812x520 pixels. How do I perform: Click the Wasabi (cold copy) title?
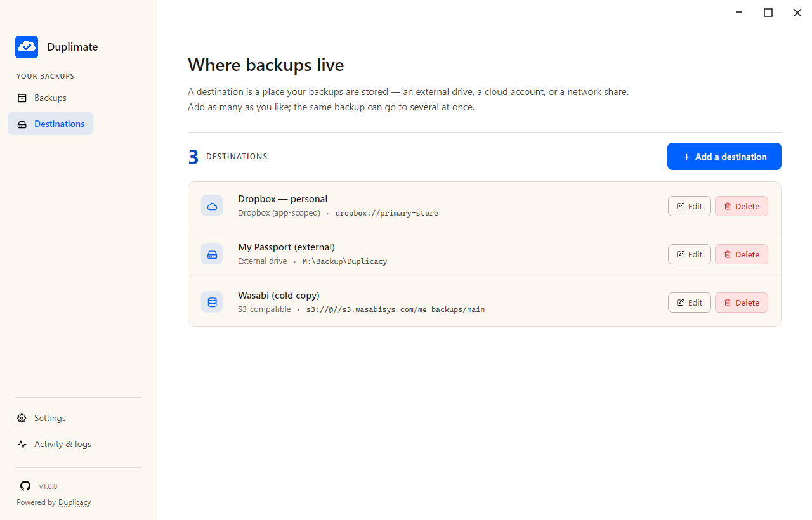click(278, 296)
